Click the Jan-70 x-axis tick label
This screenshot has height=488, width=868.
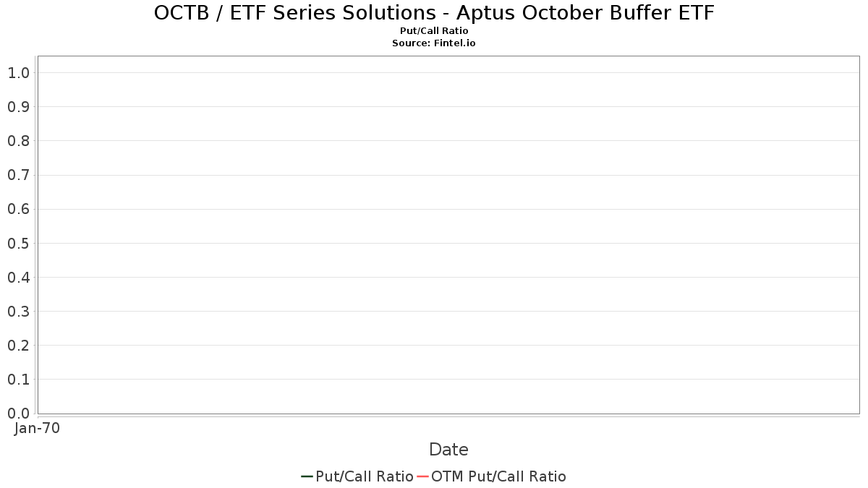37,428
